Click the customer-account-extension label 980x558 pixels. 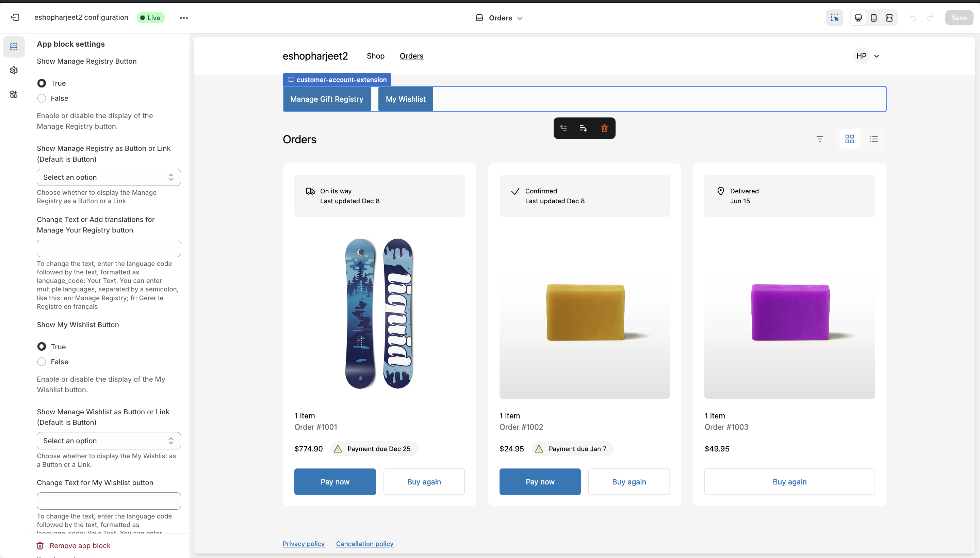(341, 80)
